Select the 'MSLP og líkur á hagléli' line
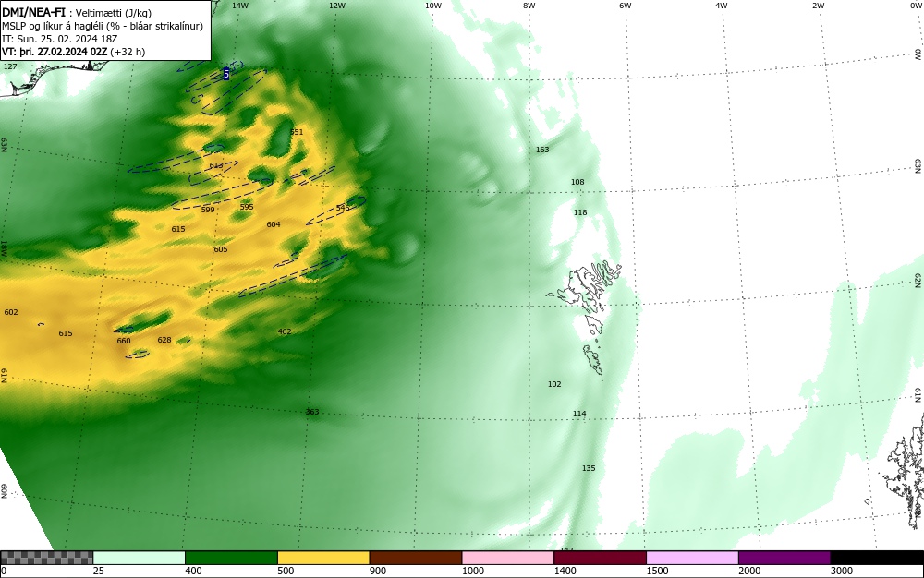Image resolution: width=924 pixels, height=578 pixels. tap(103, 26)
